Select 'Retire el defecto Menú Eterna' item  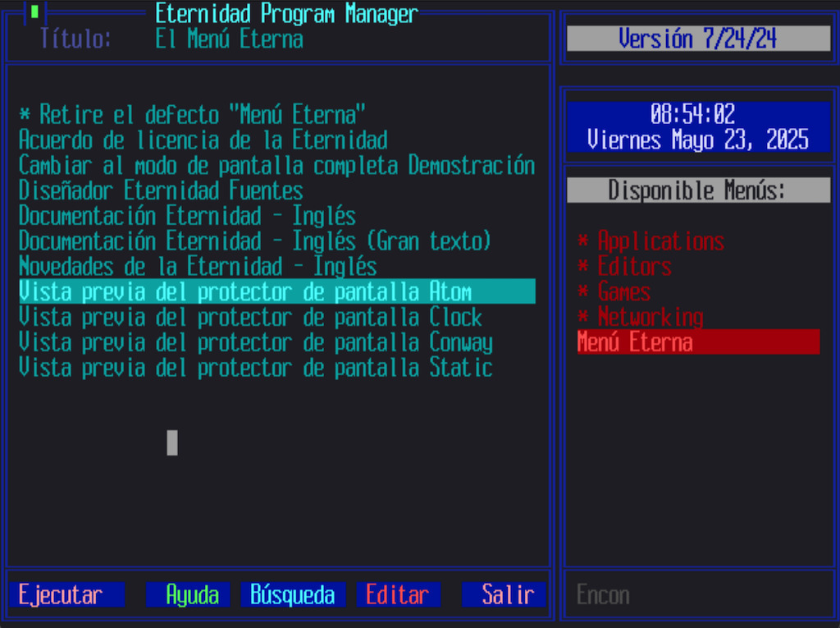point(192,115)
